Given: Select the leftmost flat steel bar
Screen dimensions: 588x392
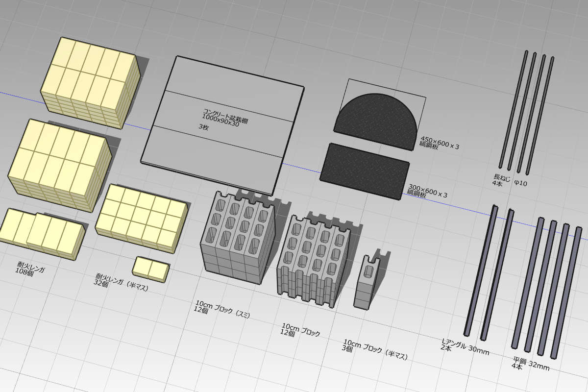Looking at the screenshot, I should (528, 283).
